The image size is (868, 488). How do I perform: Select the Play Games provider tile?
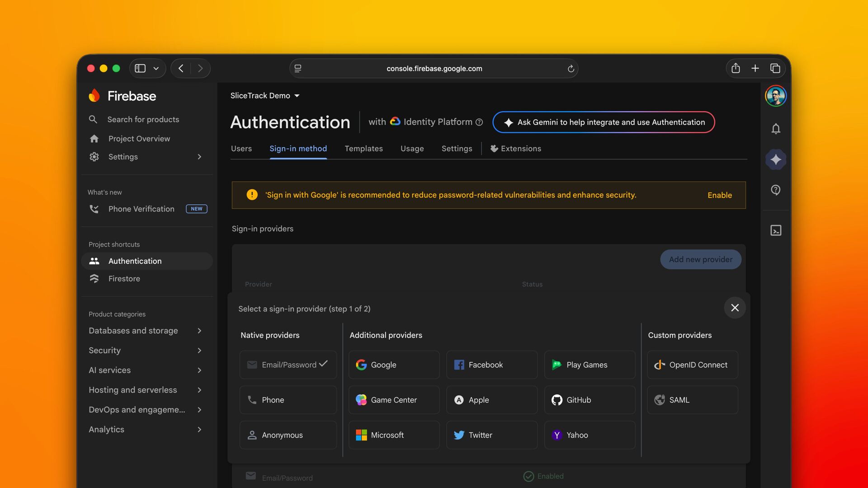coord(590,365)
